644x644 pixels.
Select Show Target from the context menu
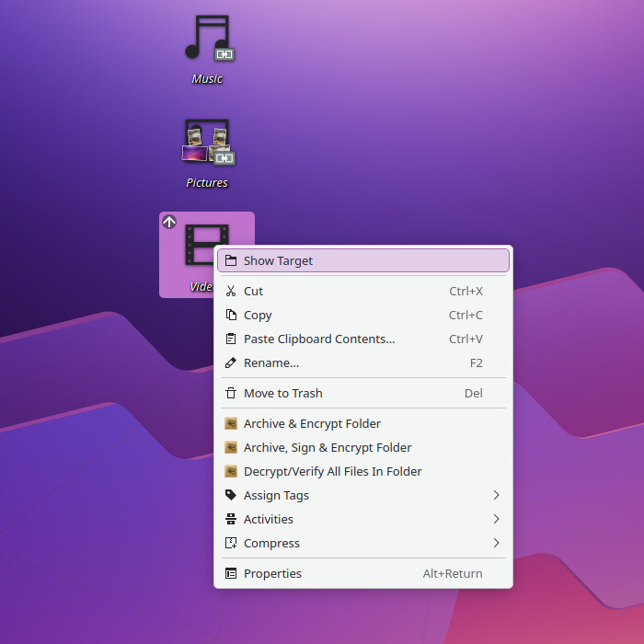(363, 260)
